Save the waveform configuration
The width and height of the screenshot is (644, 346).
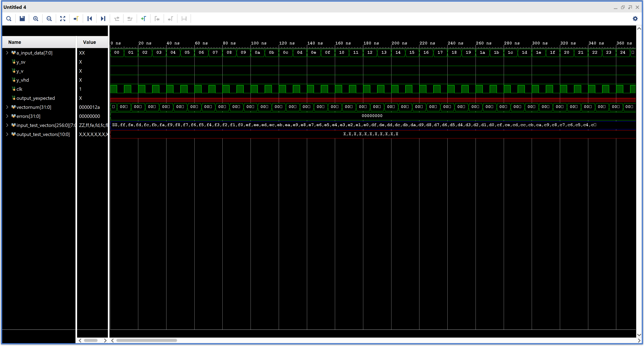pyautogui.click(x=22, y=19)
